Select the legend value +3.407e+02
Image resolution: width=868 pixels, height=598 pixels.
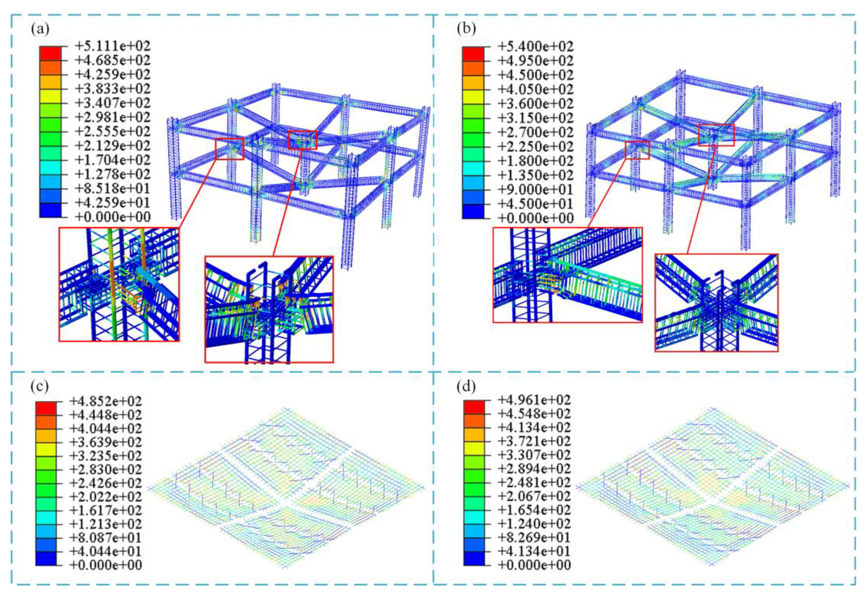112,103
